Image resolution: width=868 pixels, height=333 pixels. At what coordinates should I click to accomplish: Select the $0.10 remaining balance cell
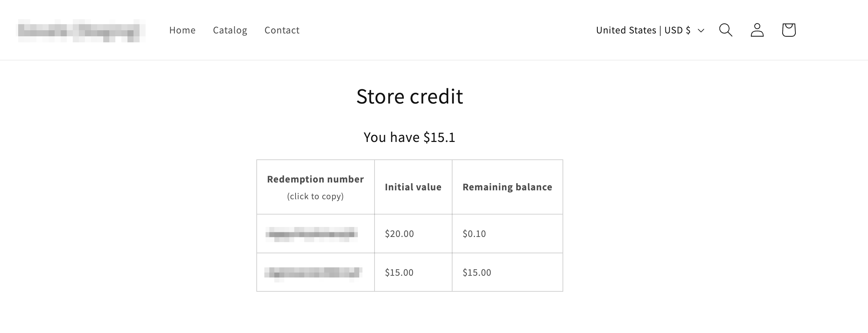tap(474, 234)
